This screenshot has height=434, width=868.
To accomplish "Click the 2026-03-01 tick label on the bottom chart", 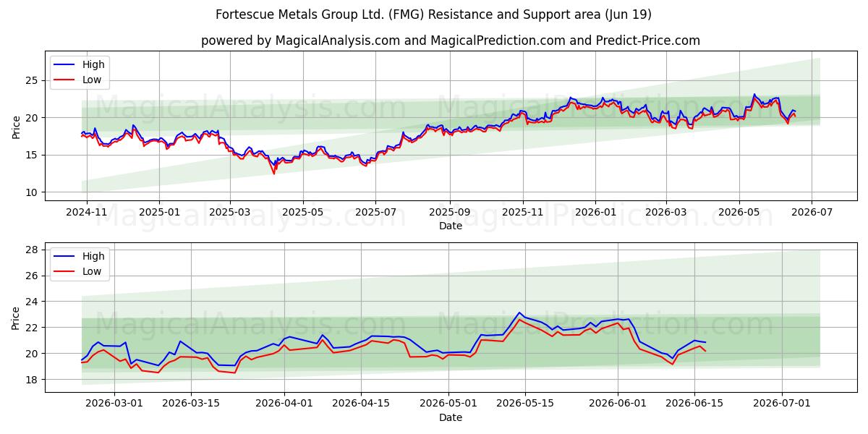I will (114, 404).
